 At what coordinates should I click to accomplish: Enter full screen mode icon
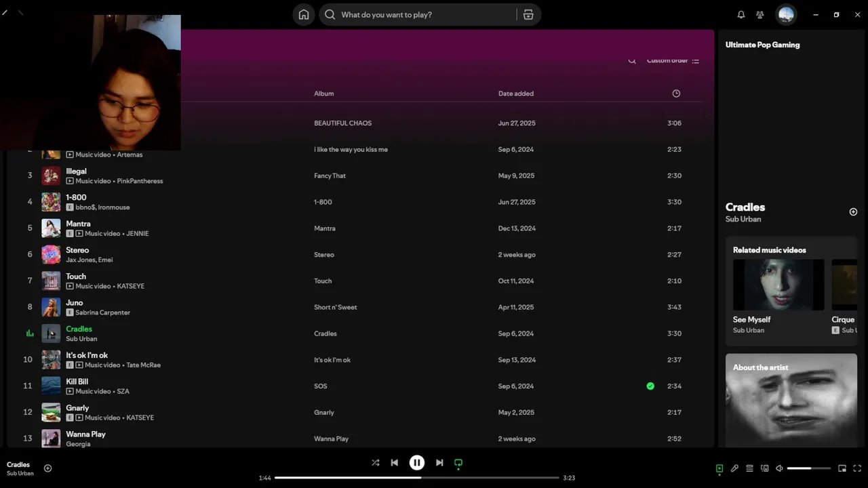pyautogui.click(x=857, y=468)
